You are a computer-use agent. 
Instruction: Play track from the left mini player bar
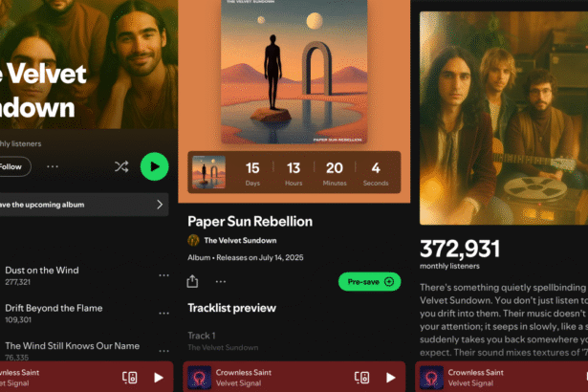159,378
